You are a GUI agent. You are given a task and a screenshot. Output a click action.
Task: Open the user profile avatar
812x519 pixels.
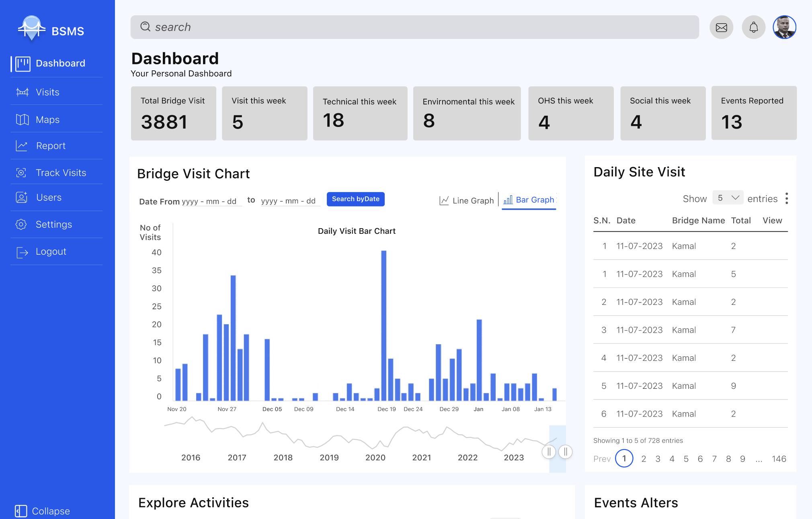click(x=784, y=27)
